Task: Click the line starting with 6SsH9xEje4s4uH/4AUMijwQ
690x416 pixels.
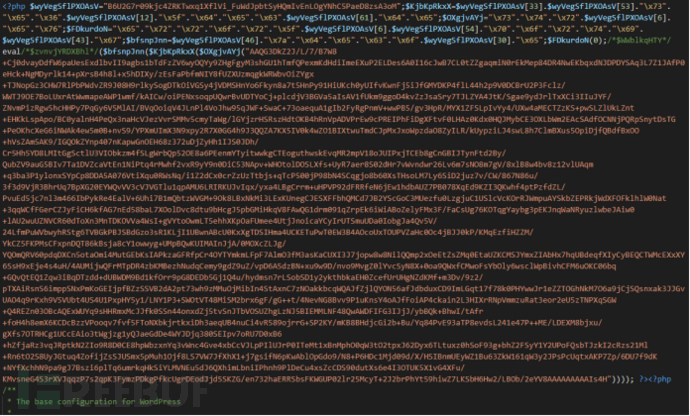Action: (x=309, y=266)
